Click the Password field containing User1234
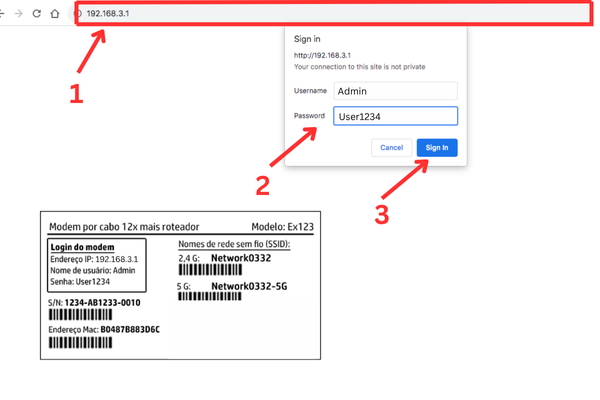 coord(396,116)
